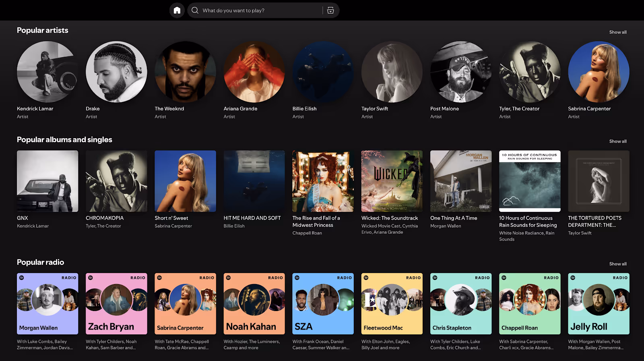
Task: Open HIT ME HARD AND SOFT album cover
Action: point(254,181)
